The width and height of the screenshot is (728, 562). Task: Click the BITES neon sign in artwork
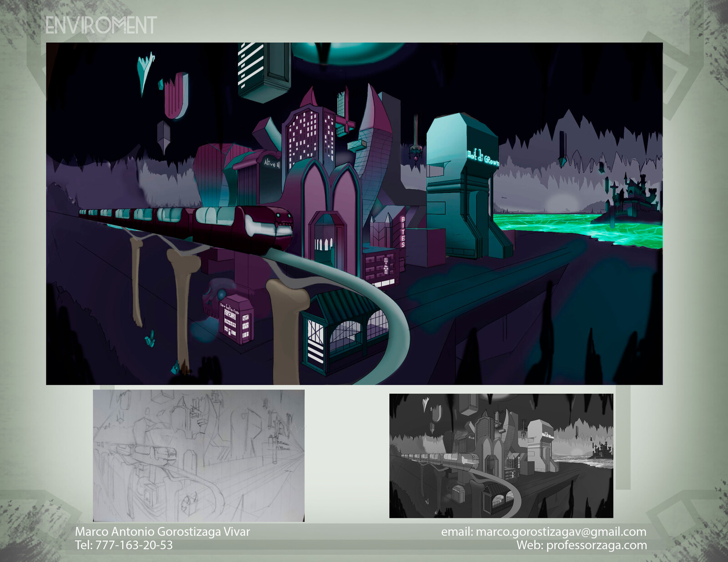(x=403, y=232)
